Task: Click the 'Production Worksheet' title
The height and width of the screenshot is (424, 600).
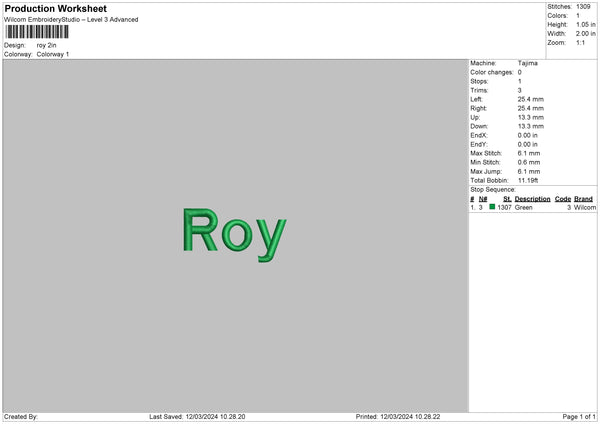Action: pos(55,8)
